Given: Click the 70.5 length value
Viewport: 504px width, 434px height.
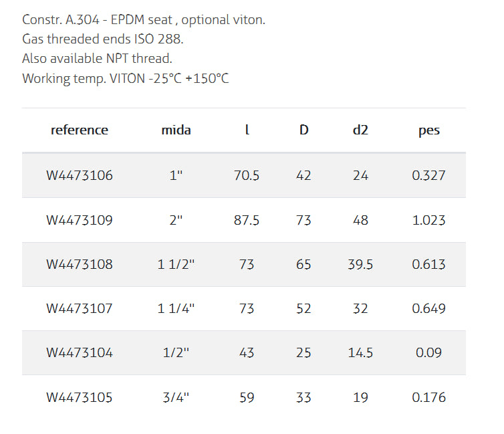Looking at the screenshot, I should (x=247, y=176).
